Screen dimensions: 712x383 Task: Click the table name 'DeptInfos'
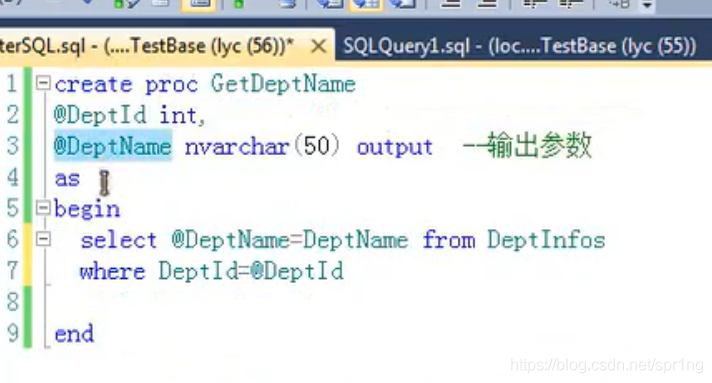click(x=546, y=239)
